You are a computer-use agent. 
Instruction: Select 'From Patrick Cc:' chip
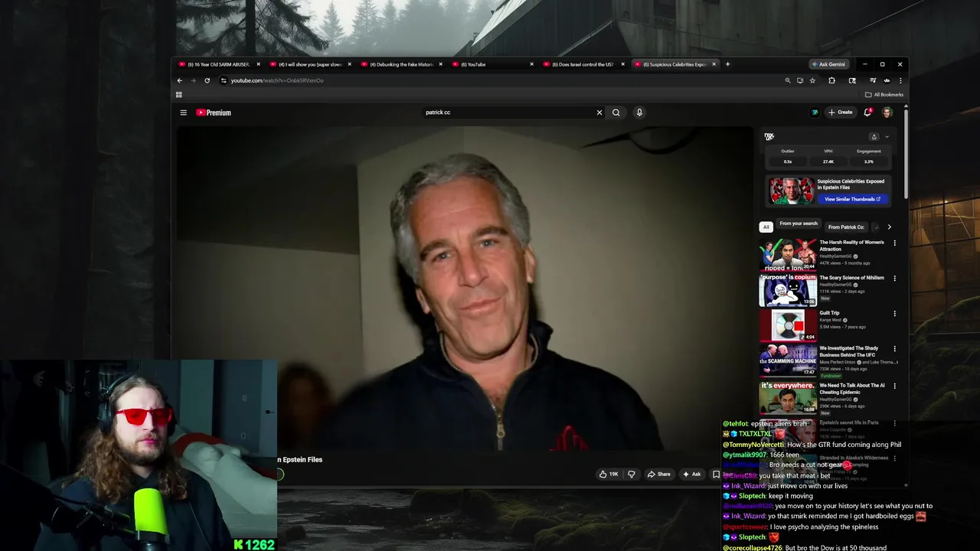coord(846,227)
